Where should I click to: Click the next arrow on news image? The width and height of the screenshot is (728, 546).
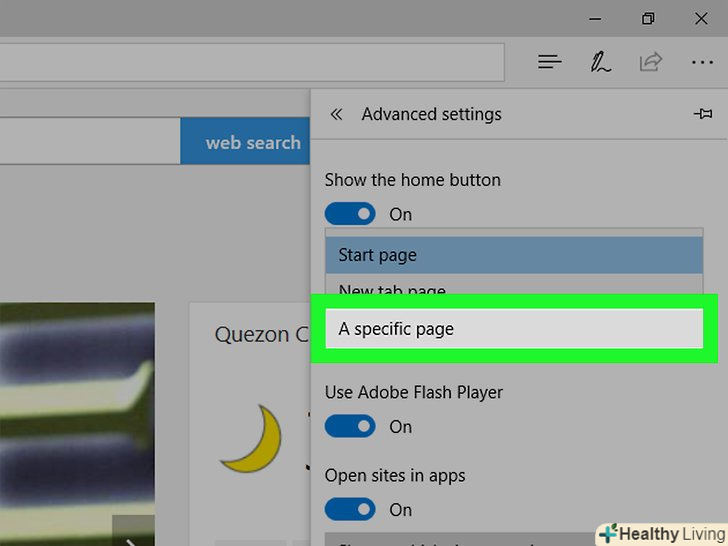pyautogui.click(x=133, y=532)
